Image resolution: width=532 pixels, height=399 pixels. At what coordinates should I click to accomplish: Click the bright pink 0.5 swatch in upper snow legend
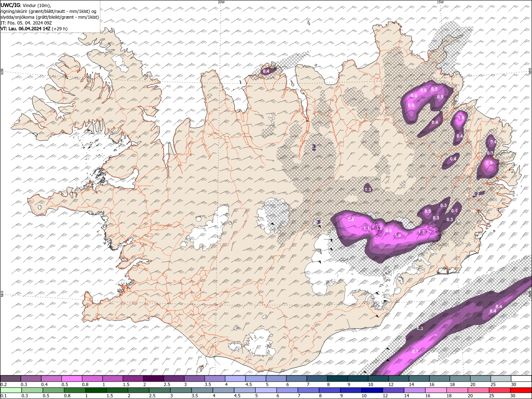[x=71, y=379]
